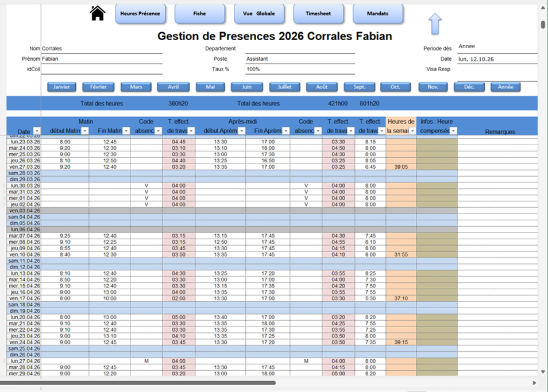Image resolution: width=548 pixels, height=392 pixels.
Task: Select the total hours value 801h20
Action: 369,103
